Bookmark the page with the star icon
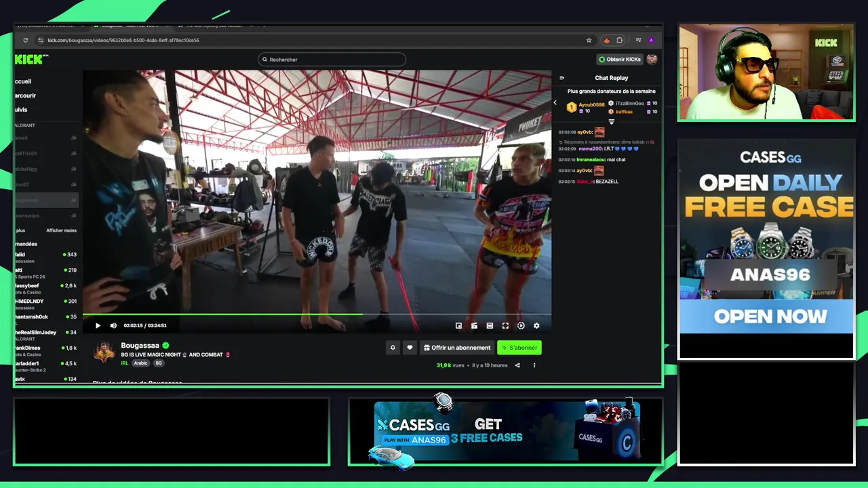The image size is (868, 488). click(589, 40)
